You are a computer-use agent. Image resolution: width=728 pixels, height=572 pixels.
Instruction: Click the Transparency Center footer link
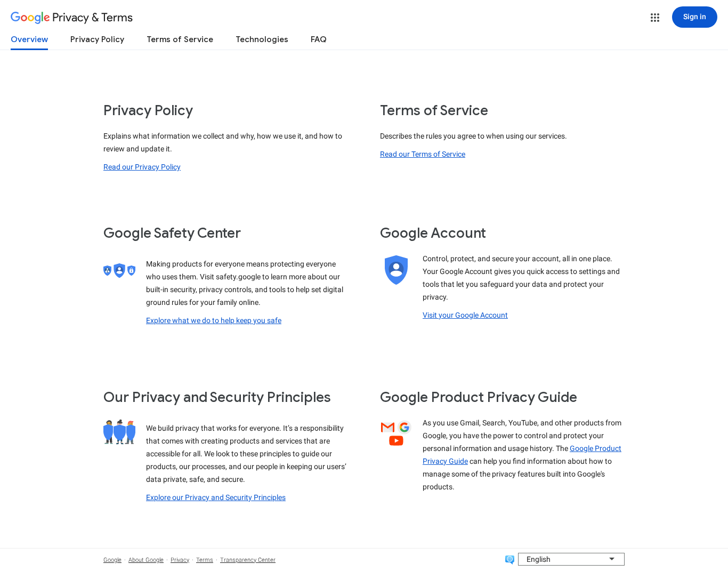coord(248,560)
